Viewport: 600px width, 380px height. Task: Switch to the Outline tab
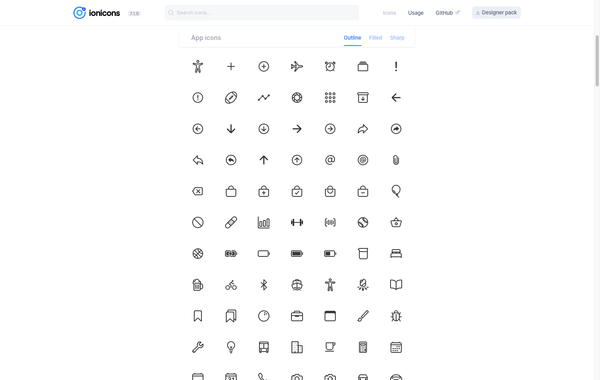352,38
